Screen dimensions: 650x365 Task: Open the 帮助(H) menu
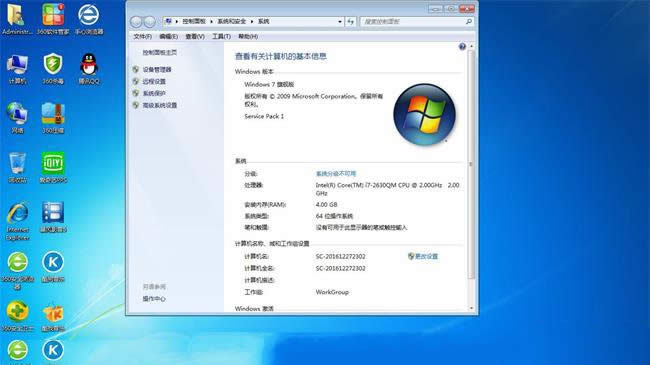click(248, 37)
